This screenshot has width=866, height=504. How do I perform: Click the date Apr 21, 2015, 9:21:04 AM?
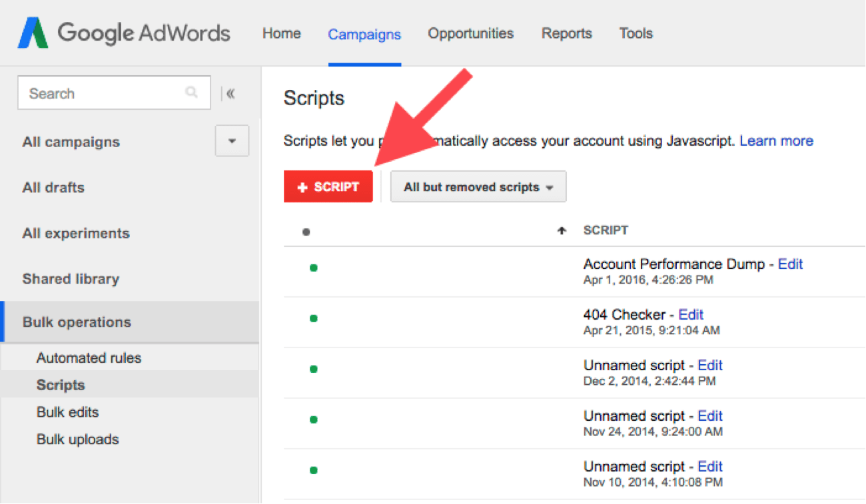(651, 331)
